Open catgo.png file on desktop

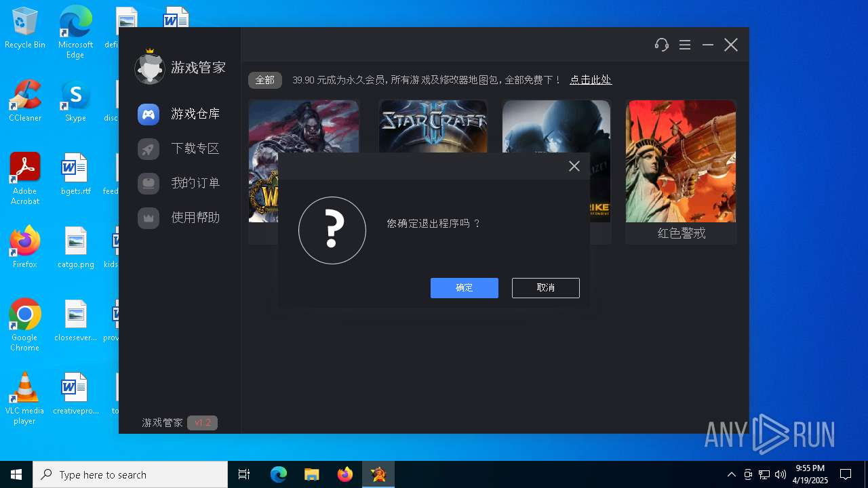75,247
